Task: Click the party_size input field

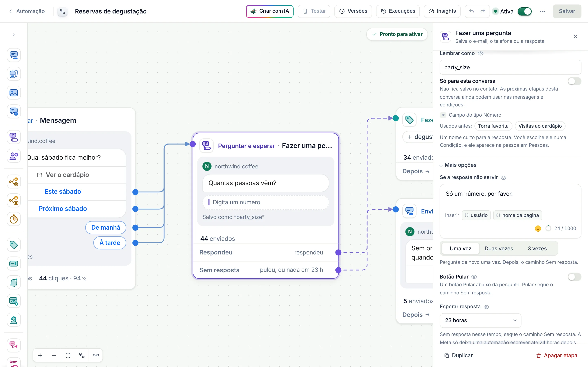Action: (x=510, y=67)
